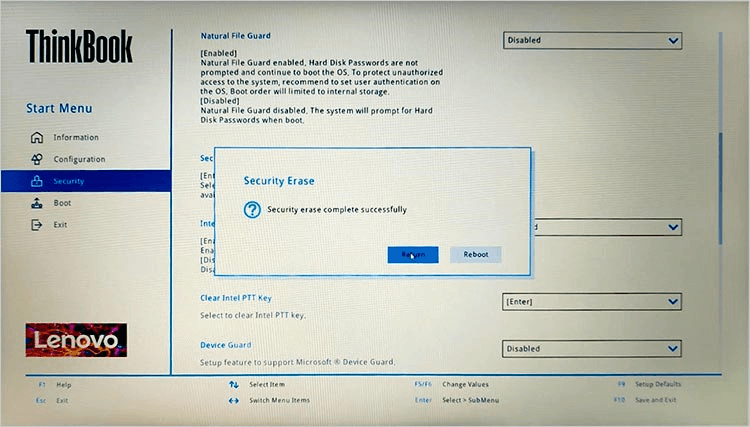Viewport: 750px width, 427px height.
Task: Click the F5/F6 Change Values hint
Action: [x=451, y=384]
